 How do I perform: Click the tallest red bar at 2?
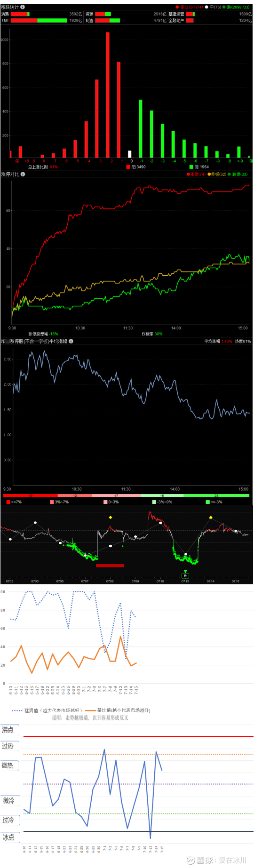pos(108,95)
